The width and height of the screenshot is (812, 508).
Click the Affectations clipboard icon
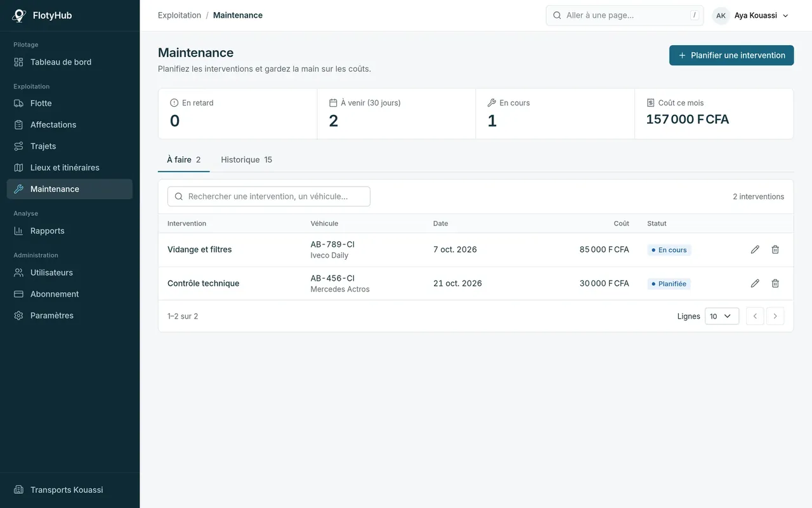point(18,125)
